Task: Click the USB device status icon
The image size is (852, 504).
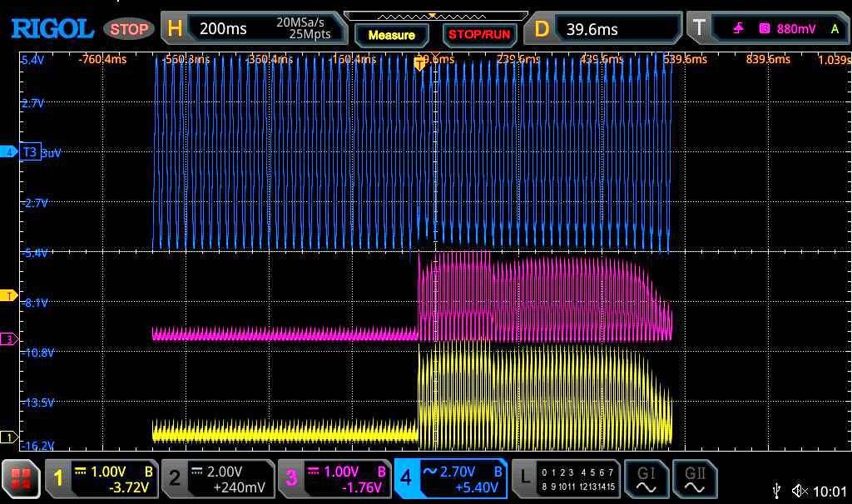Action: click(777, 491)
